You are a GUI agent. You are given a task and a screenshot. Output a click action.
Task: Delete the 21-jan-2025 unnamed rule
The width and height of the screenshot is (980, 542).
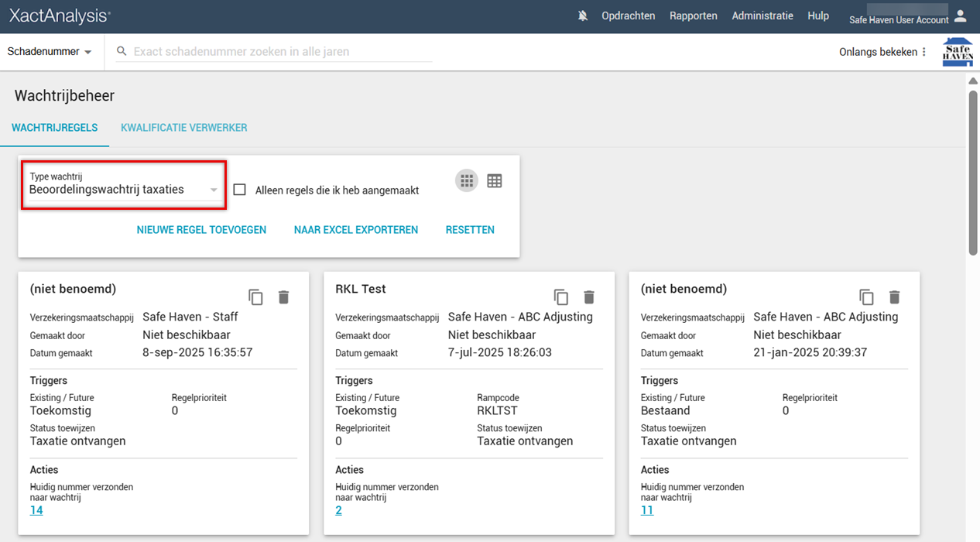[x=894, y=297]
